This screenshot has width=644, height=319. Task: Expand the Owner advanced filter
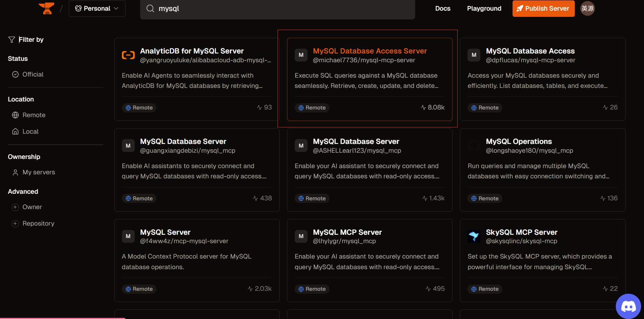(x=27, y=207)
